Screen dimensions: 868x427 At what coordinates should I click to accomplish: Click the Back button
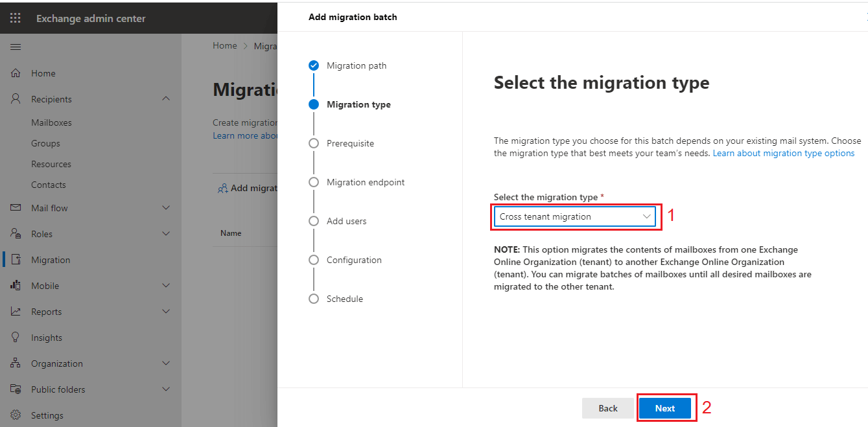607,408
